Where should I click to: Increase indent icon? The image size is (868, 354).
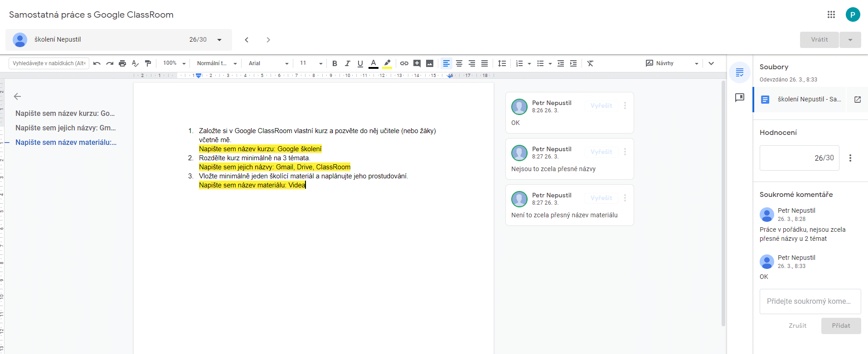pyautogui.click(x=573, y=63)
